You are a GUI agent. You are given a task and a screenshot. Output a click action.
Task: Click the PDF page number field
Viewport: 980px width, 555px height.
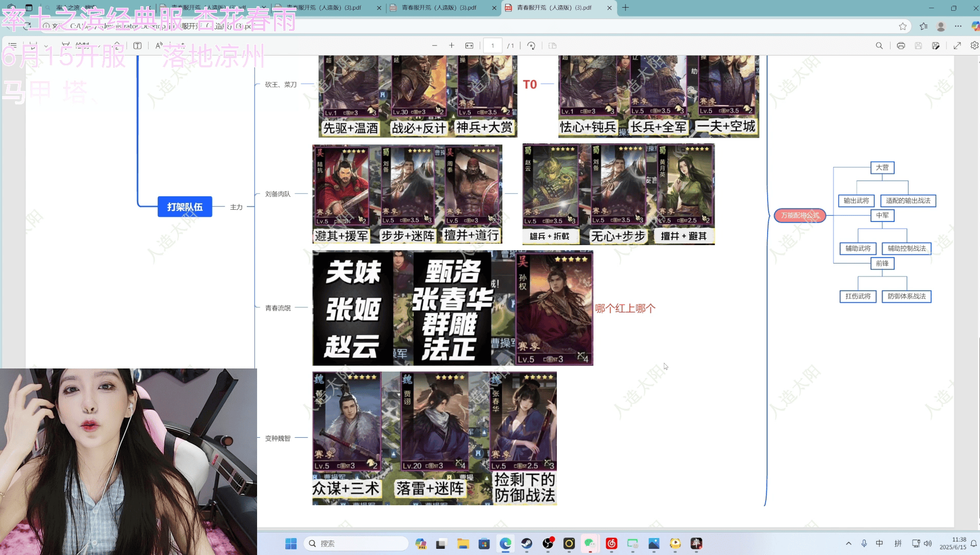(493, 46)
